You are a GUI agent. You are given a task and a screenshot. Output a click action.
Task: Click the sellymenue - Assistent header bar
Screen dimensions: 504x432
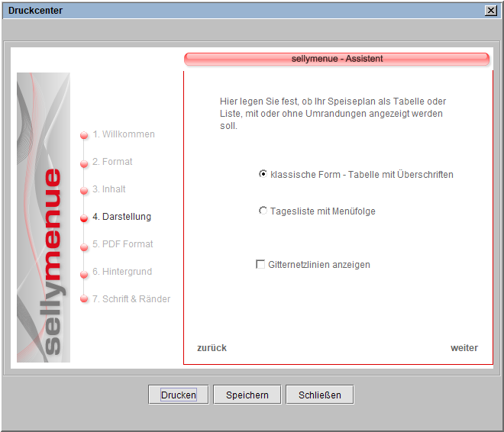pyautogui.click(x=337, y=59)
